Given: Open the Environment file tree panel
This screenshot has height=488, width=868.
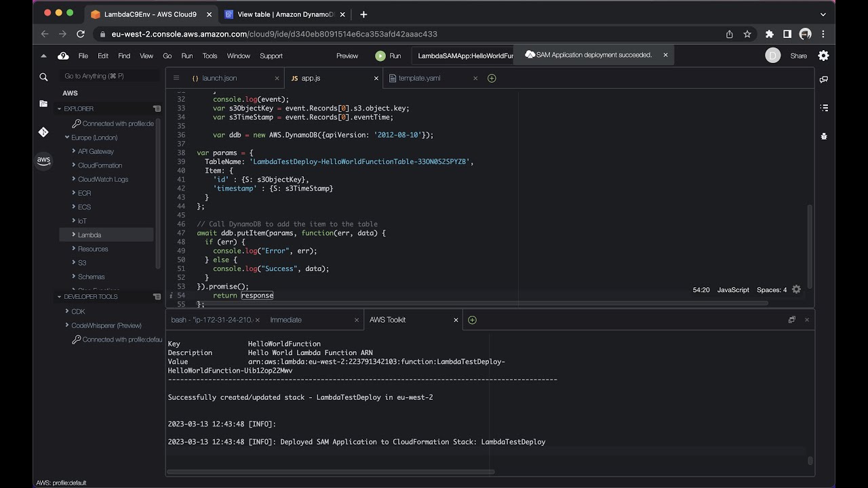Looking at the screenshot, I should (43, 104).
